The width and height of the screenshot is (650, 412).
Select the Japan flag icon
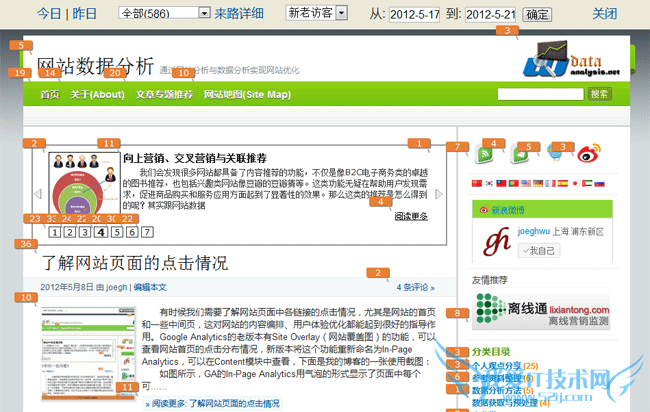tap(575, 183)
